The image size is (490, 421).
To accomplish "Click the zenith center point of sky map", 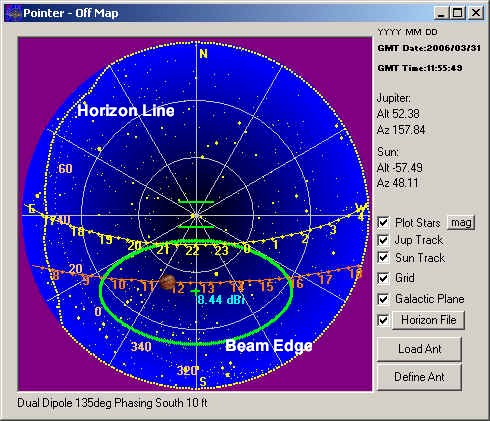I will pos(197,216).
